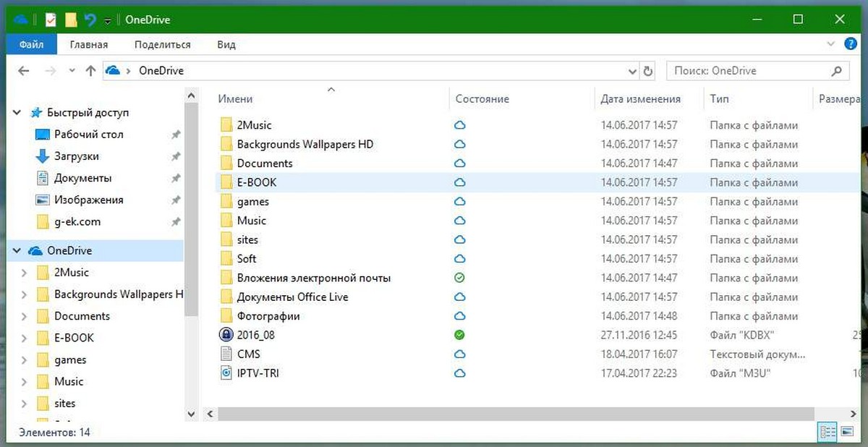Select the sites folder in navigation tree
The height and width of the screenshot is (447, 868).
(65, 403)
